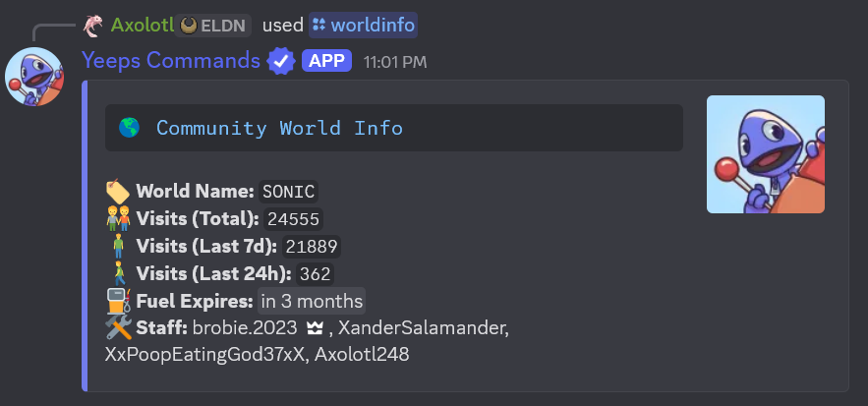Open the worldinfo command link
This screenshot has height=406, width=868.
pyautogui.click(x=373, y=26)
